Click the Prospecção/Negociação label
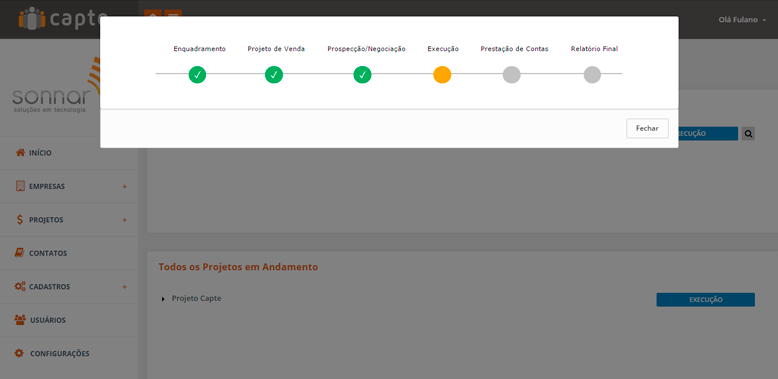This screenshot has height=379, width=778. pos(366,49)
